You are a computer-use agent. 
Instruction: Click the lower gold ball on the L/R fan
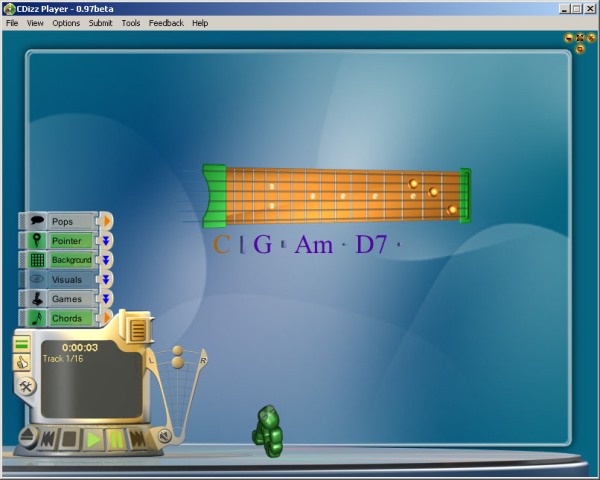178,362
